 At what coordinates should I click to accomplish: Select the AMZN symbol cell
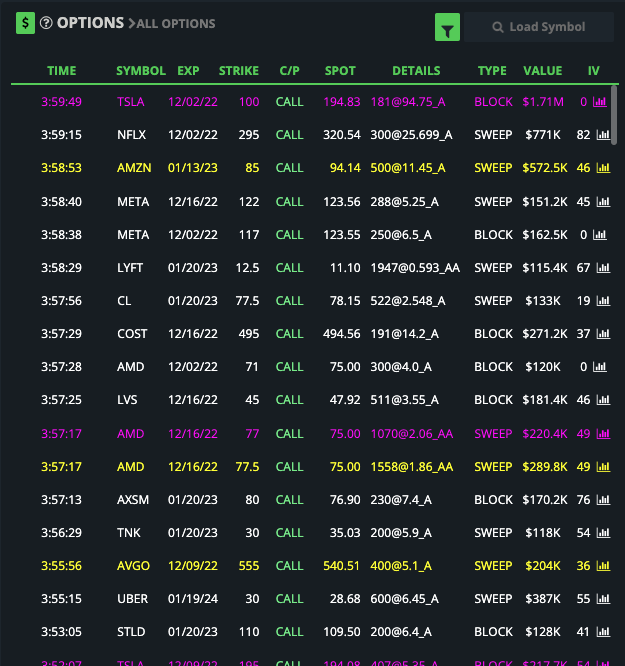(x=134, y=168)
